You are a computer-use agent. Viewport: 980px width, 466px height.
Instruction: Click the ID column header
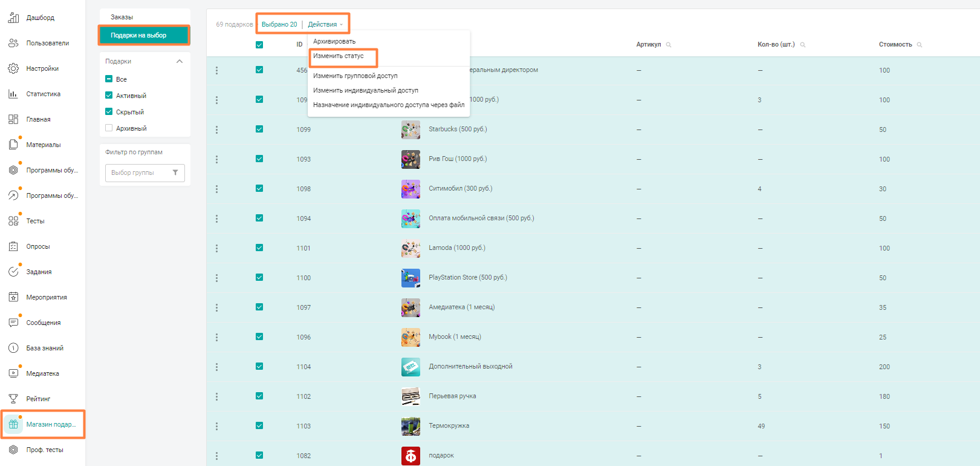[299, 45]
